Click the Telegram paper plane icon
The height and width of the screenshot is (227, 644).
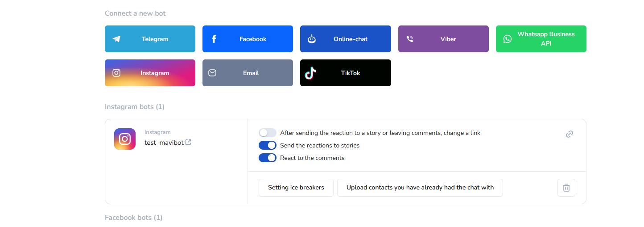click(116, 39)
